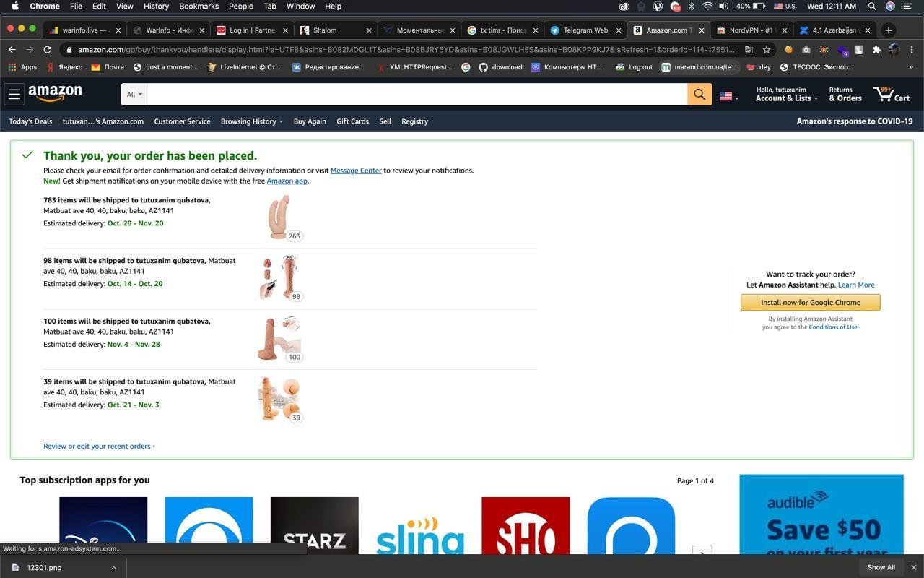
Task: Close the Telegram Web tab
Action: [619, 30]
